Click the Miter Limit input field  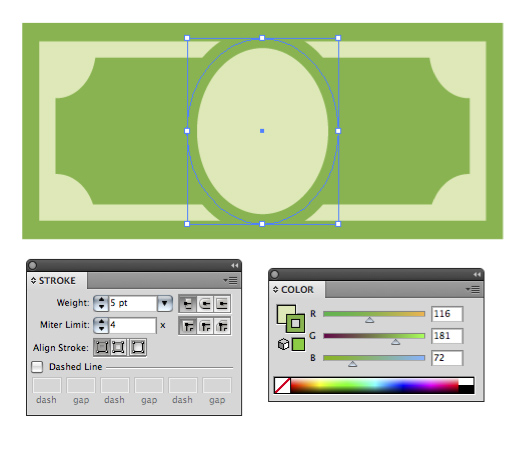pyautogui.click(x=133, y=325)
